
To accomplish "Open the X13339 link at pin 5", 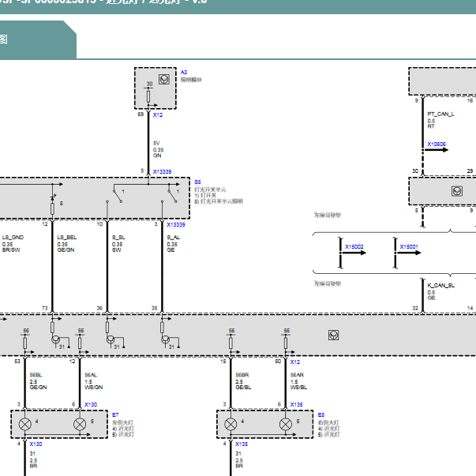I will [x=162, y=172].
